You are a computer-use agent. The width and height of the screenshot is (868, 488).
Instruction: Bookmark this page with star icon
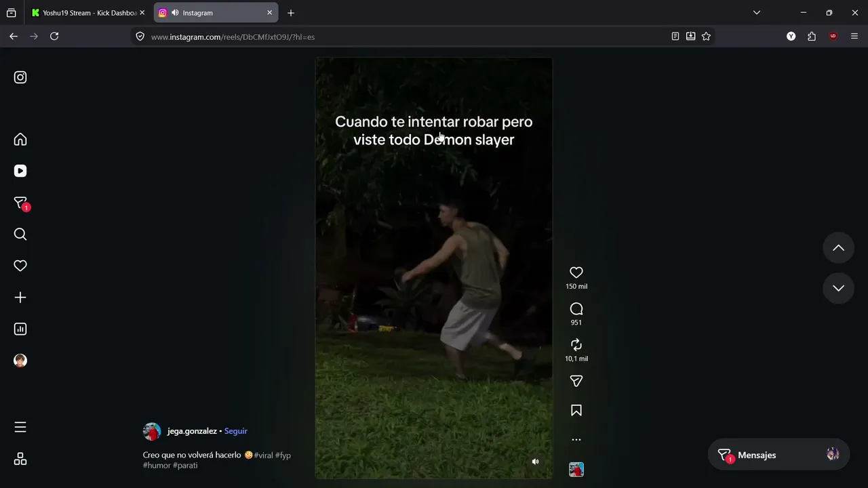click(x=706, y=37)
